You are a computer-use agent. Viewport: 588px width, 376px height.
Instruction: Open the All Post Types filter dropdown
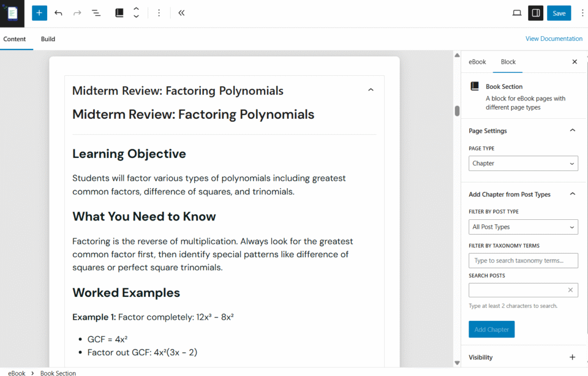pyautogui.click(x=523, y=227)
